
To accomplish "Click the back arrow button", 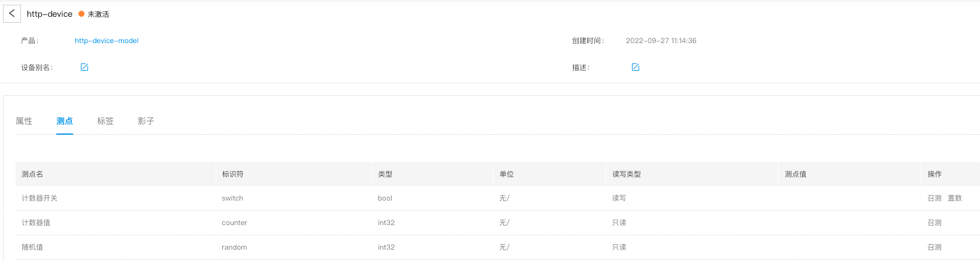I will [12, 13].
